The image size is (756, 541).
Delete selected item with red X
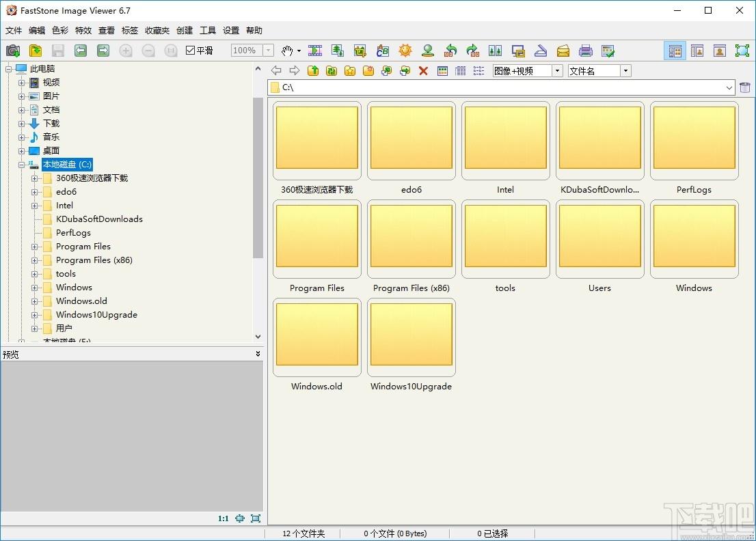tap(423, 71)
